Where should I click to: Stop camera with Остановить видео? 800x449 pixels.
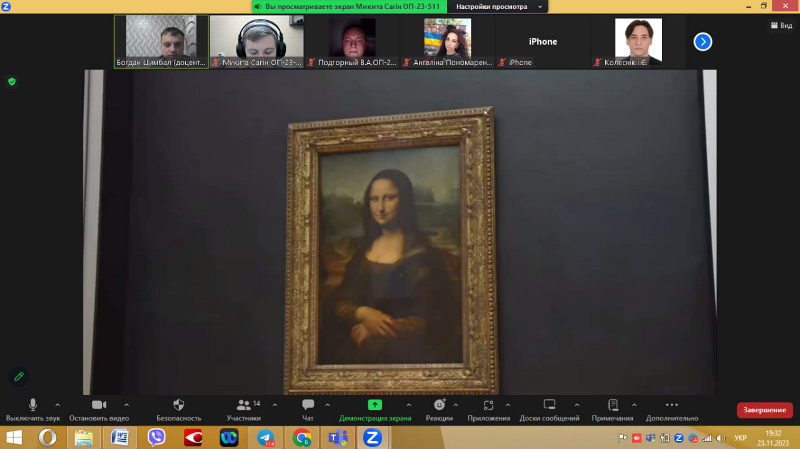(99, 410)
